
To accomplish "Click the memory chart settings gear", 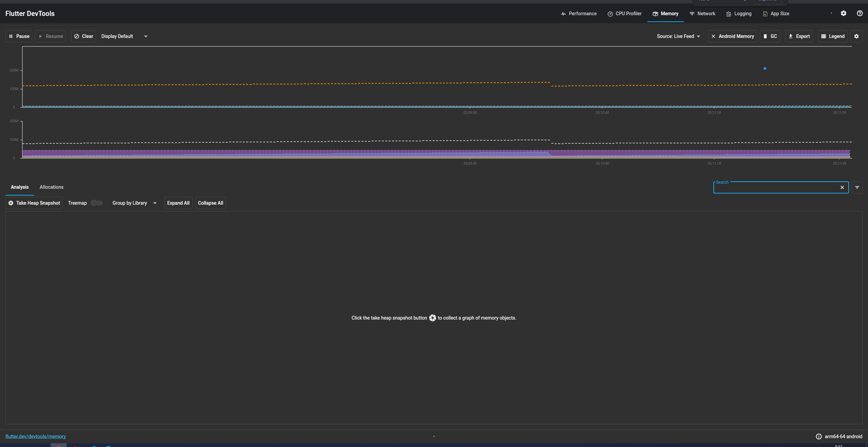I will [x=857, y=36].
